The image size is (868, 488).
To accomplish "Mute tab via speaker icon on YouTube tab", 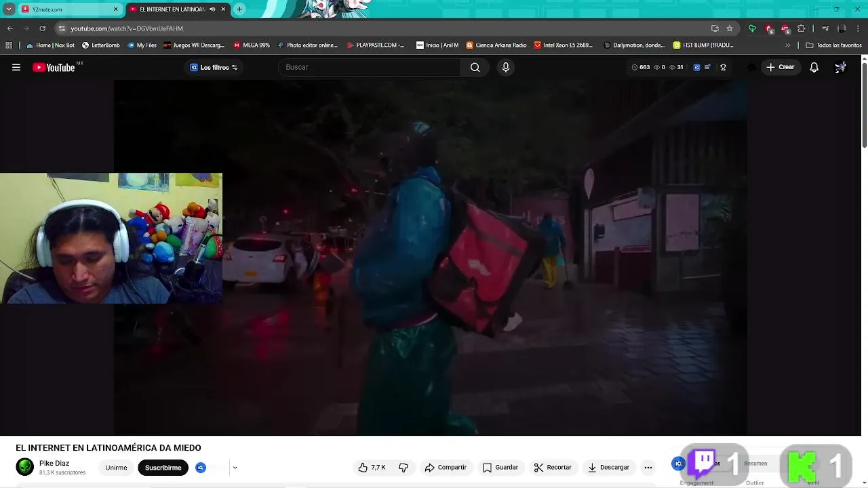I will coord(212,9).
